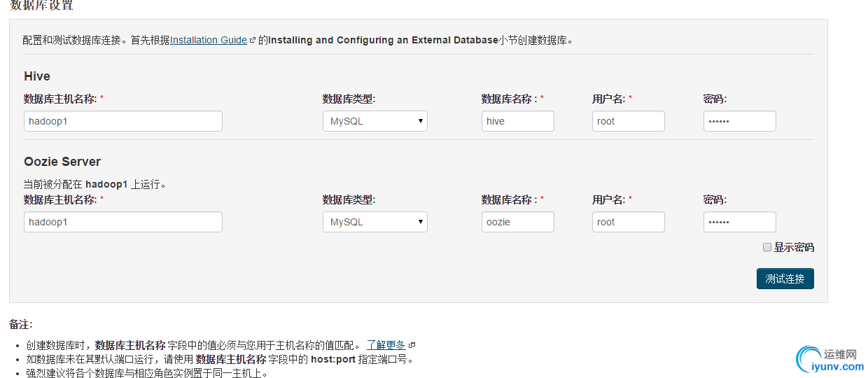Click the 数据库设置 page title
The image size is (868, 378).
[x=42, y=5]
